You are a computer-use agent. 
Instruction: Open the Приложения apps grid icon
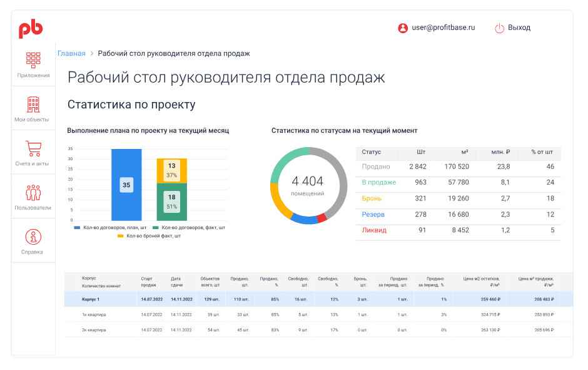coord(33,59)
